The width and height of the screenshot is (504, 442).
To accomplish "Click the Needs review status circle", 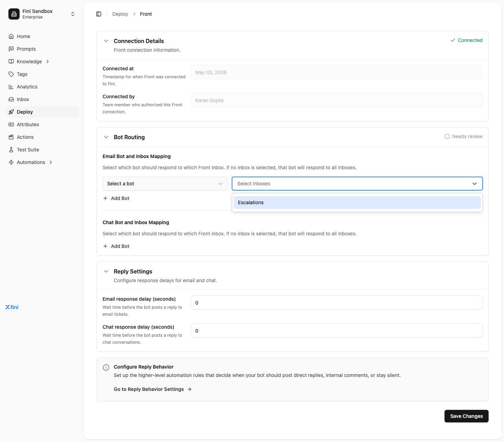I will tap(447, 136).
